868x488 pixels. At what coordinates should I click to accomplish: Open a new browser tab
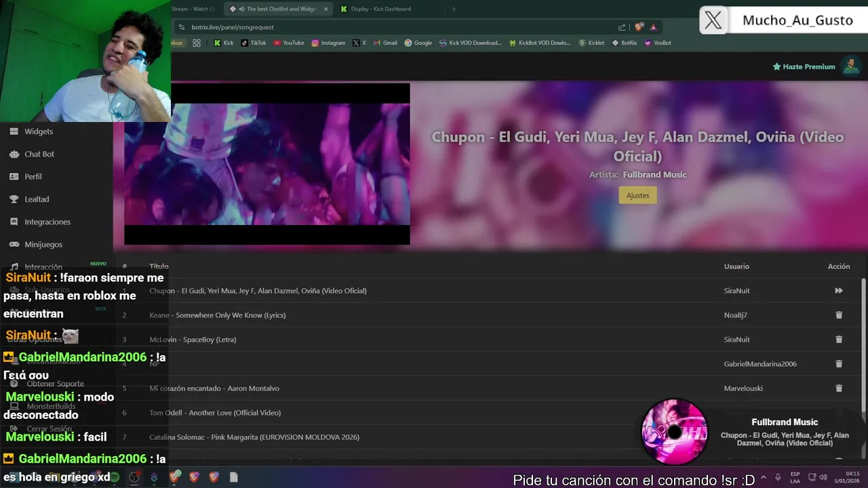pos(454,9)
